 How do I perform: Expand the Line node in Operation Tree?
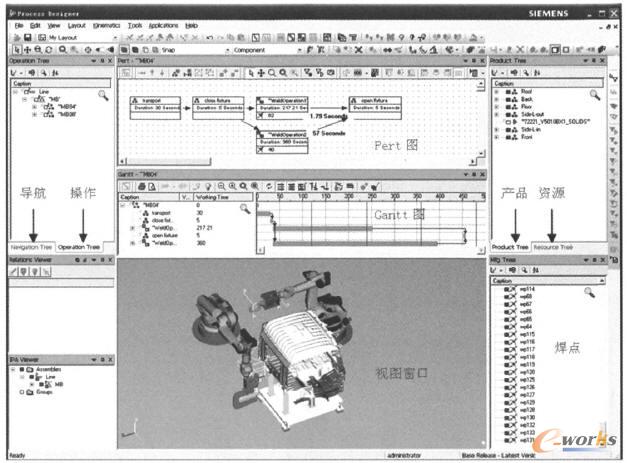coord(13,92)
